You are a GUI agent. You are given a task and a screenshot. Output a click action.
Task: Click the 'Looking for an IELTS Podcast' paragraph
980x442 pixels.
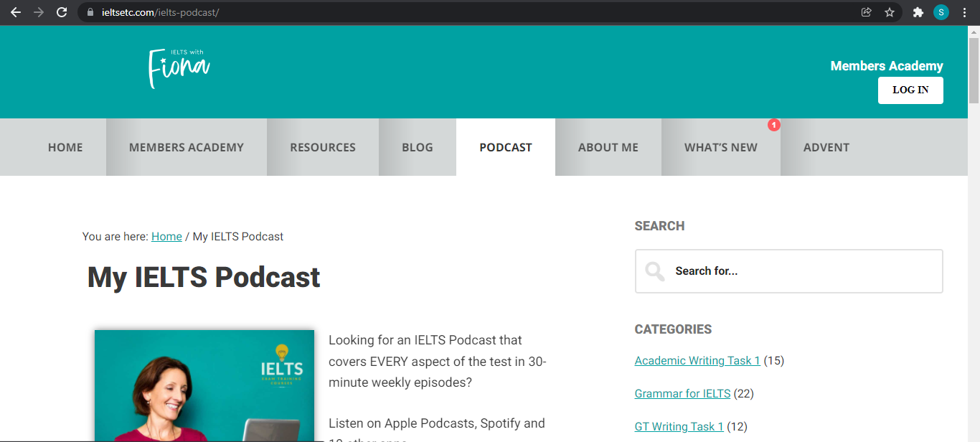click(x=438, y=361)
